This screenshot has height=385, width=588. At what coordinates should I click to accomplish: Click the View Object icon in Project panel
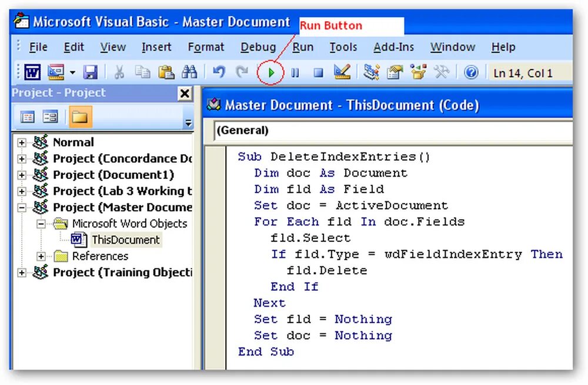50,117
